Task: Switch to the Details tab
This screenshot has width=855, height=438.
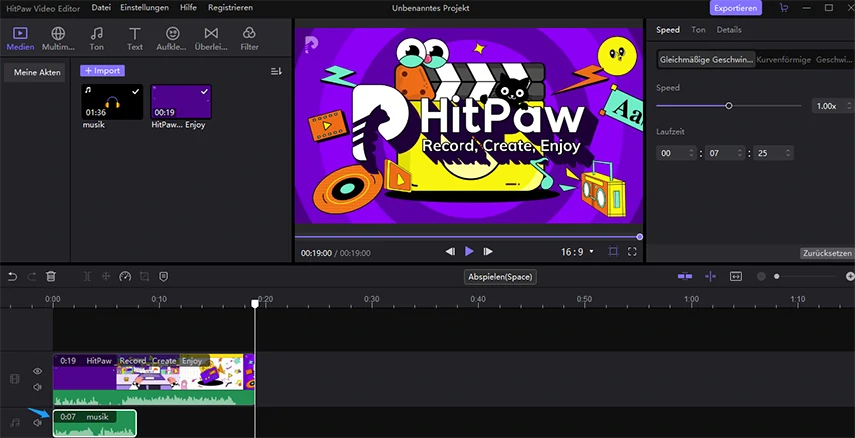Action: (x=728, y=30)
